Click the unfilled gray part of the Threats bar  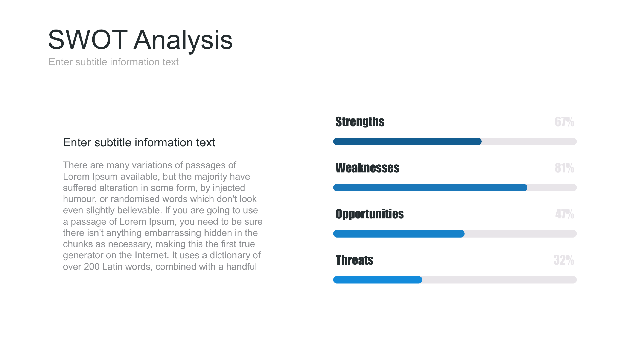499,280
